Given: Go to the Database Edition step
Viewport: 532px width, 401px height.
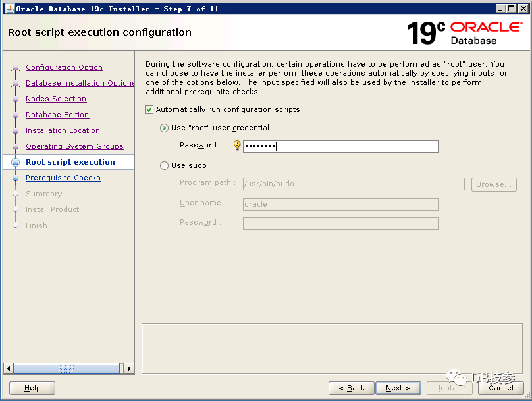Looking at the screenshot, I should 57,115.
